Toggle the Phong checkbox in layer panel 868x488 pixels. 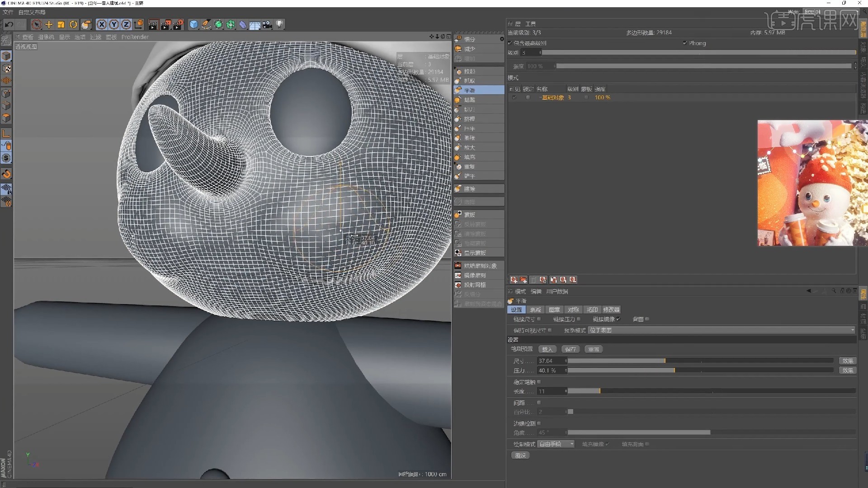pyautogui.click(x=684, y=43)
